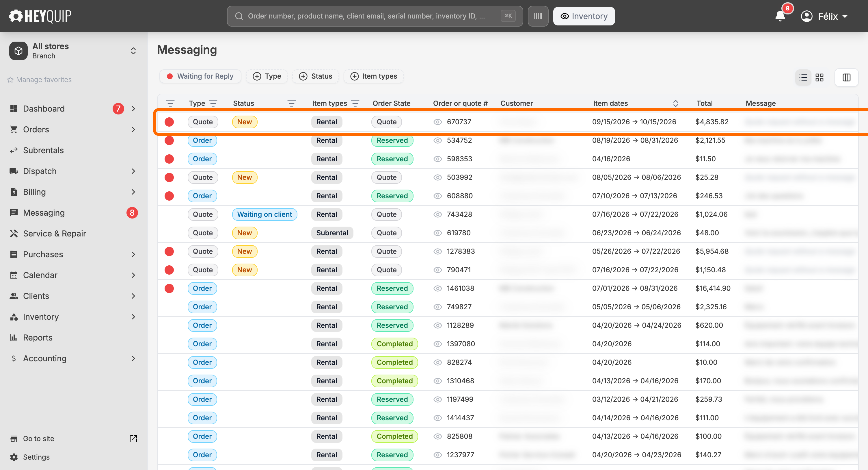868x470 pixels.
Task: Add a Status filter
Action: point(315,76)
